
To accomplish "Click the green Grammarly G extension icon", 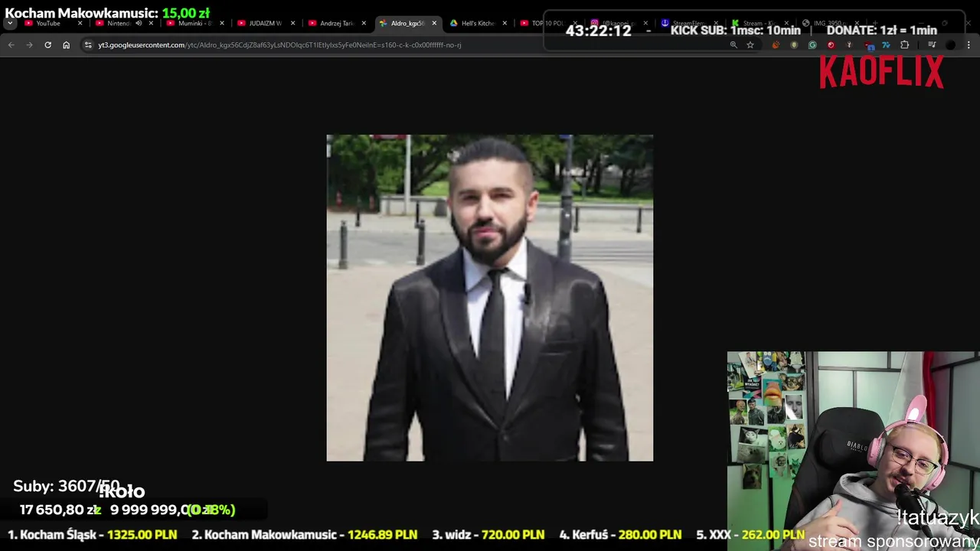I will (812, 45).
